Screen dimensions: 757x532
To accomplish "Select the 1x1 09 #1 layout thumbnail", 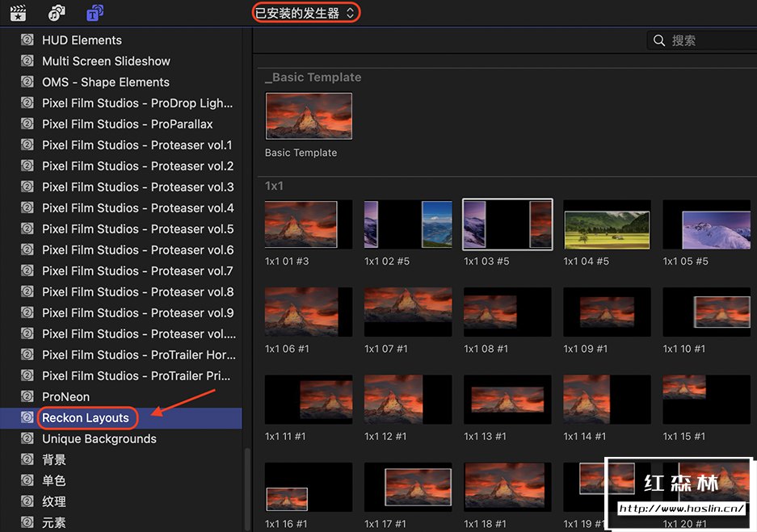I will click(607, 312).
